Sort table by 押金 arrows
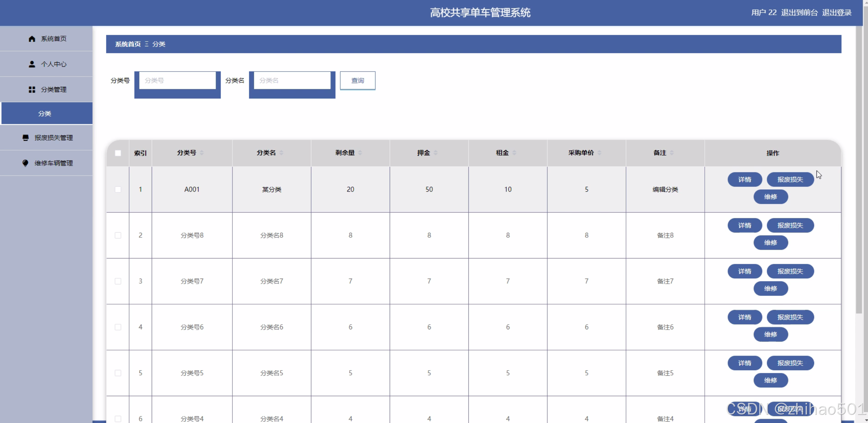 (436, 153)
